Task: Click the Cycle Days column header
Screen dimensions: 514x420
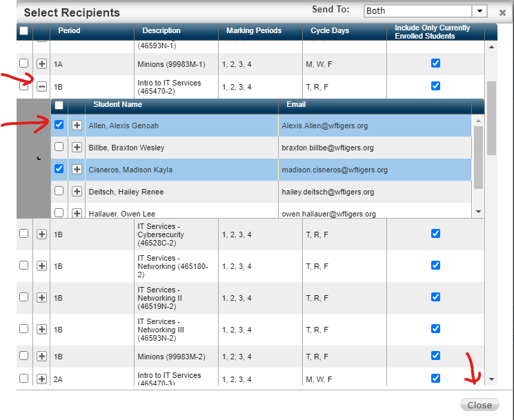Action: (344, 32)
